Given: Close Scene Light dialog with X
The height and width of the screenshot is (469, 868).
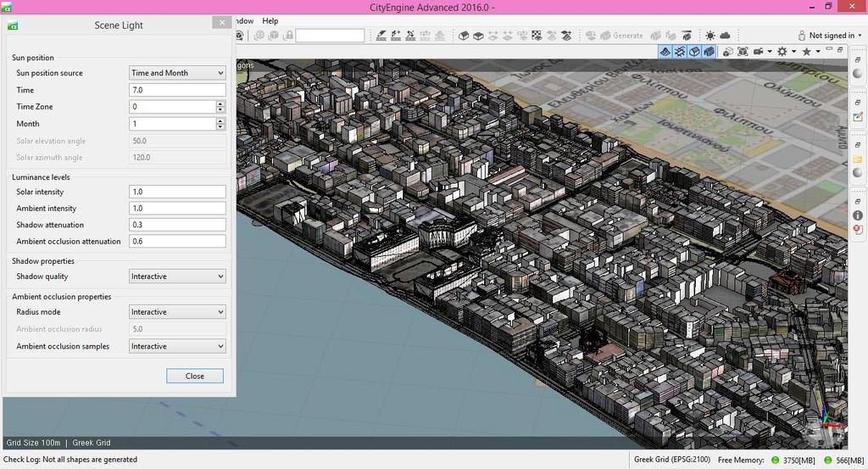Looking at the screenshot, I should point(222,23).
